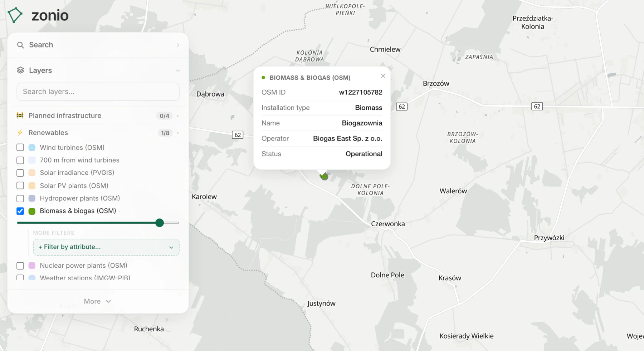This screenshot has height=351, width=644.
Task: Expand Planned infrastructure group arrow
Action: pyautogui.click(x=178, y=116)
